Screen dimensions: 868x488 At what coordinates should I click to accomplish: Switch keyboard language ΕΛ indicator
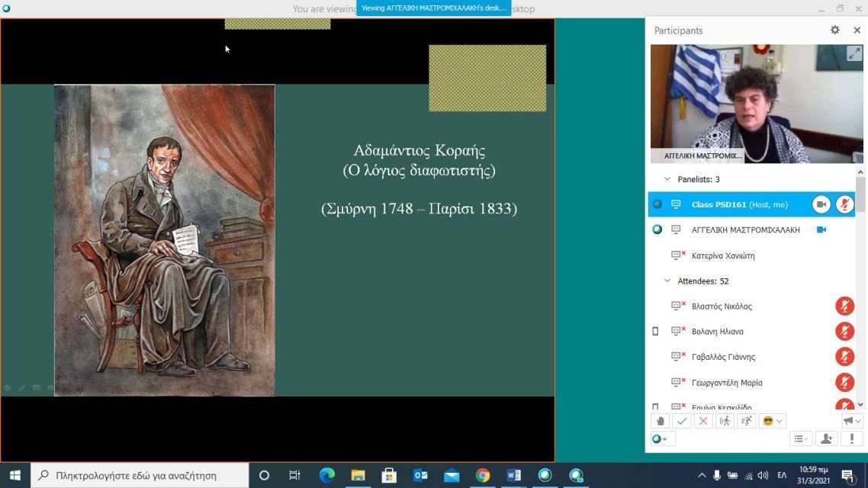782,475
